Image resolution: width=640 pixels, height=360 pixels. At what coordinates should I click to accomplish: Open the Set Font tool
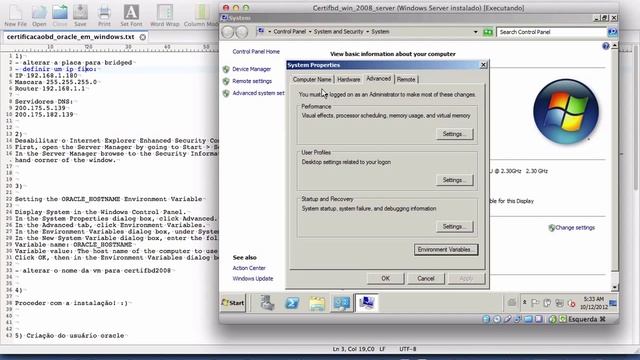click(131, 12)
